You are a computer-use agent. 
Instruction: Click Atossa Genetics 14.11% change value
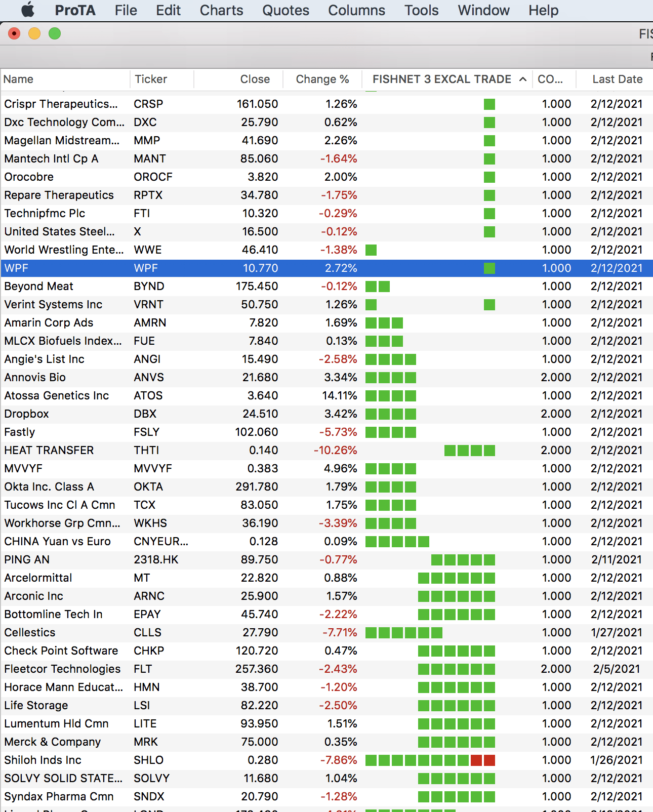click(340, 395)
